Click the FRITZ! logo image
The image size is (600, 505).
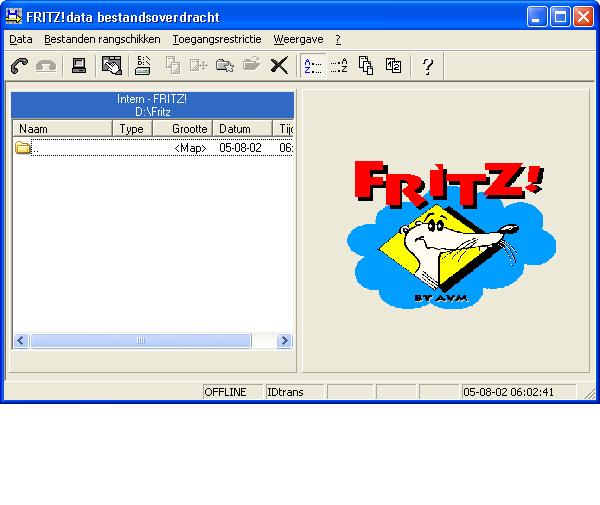(451, 234)
